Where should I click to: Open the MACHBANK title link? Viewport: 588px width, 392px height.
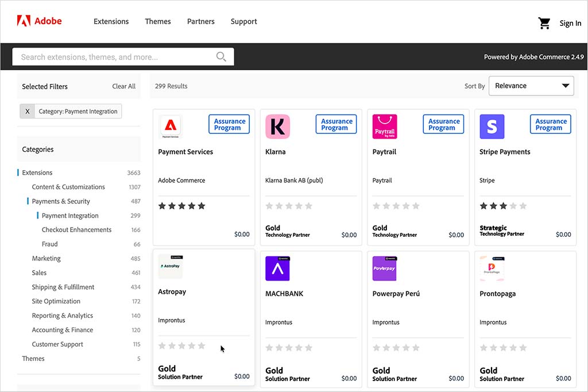pyautogui.click(x=284, y=294)
